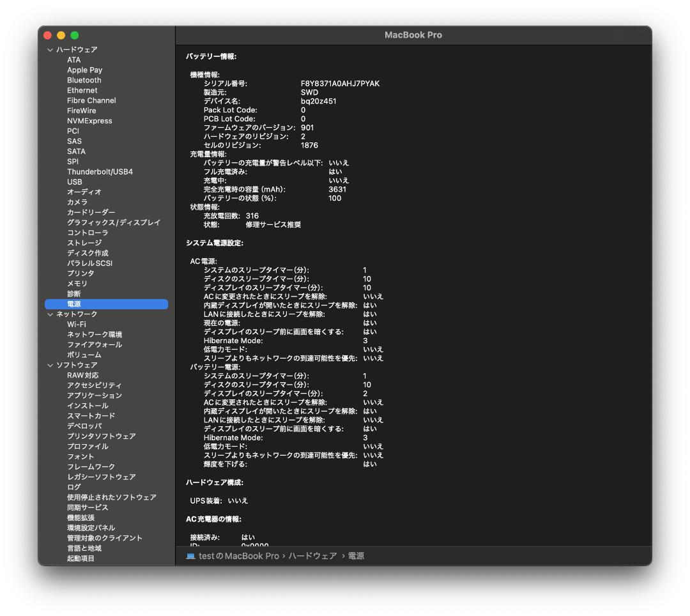
Task: Open the 診断 section
Action: point(75,293)
